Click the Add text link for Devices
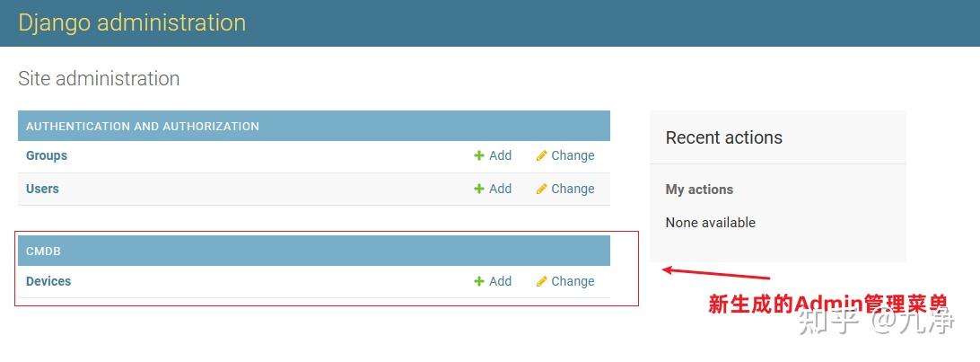 click(500, 281)
